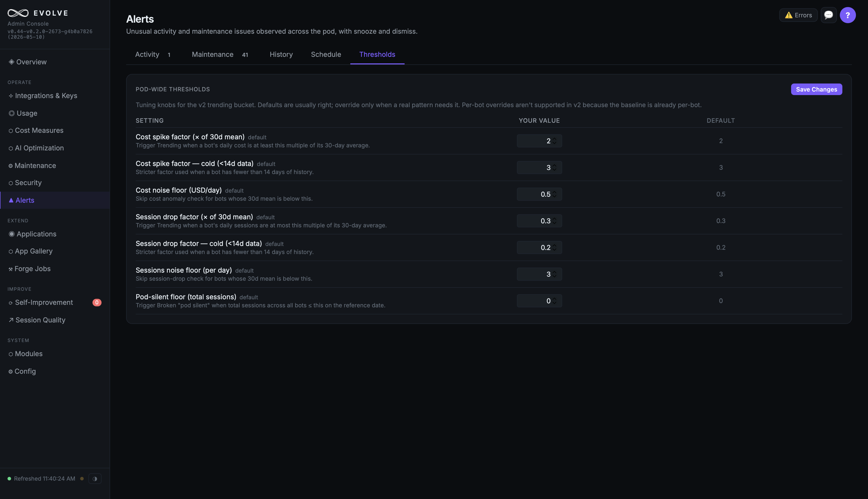Click the Session Quality arrow icon
Viewport: 868px width, 499px height.
coord(11,320)
